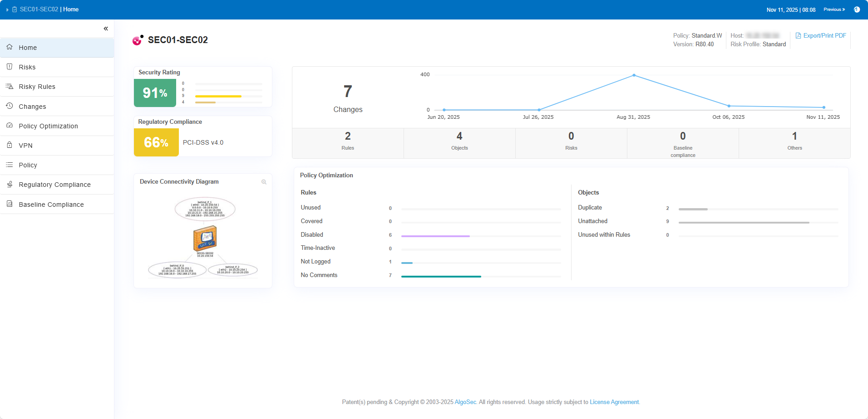Click the Risky Rules icon in sidebar
Screen dimensions: 868x419
coord(10,86)
